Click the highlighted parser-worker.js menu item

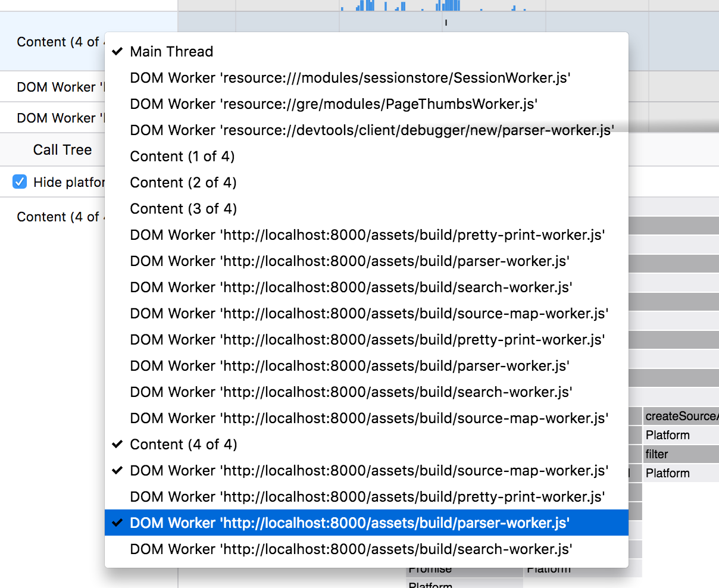pos(349,523)
